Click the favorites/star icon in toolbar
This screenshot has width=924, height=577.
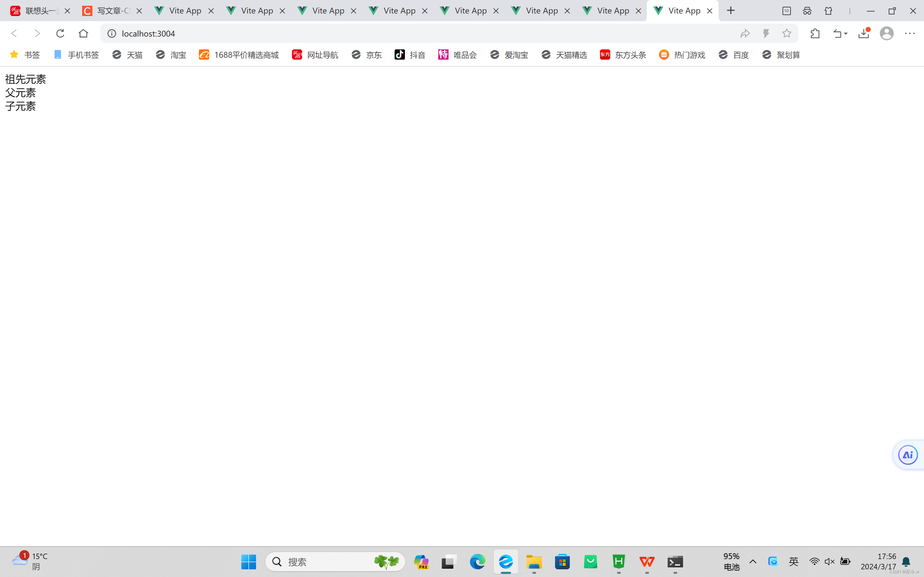(787, 33)
